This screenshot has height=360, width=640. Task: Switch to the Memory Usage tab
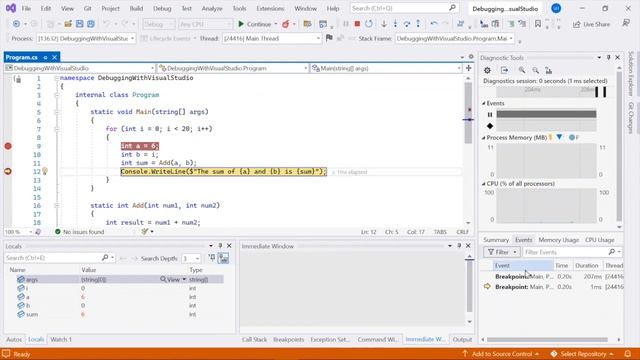pyautogui.click(x=558, y=240)
